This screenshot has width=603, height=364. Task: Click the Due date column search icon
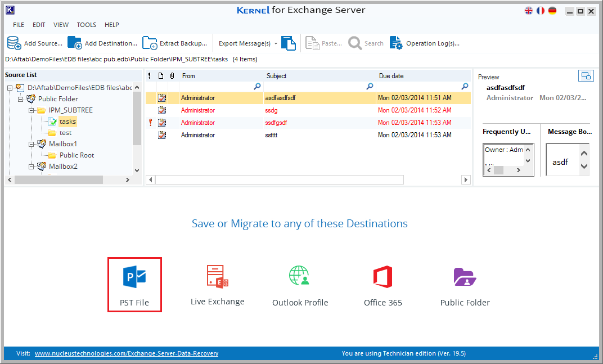click(465, 87)
